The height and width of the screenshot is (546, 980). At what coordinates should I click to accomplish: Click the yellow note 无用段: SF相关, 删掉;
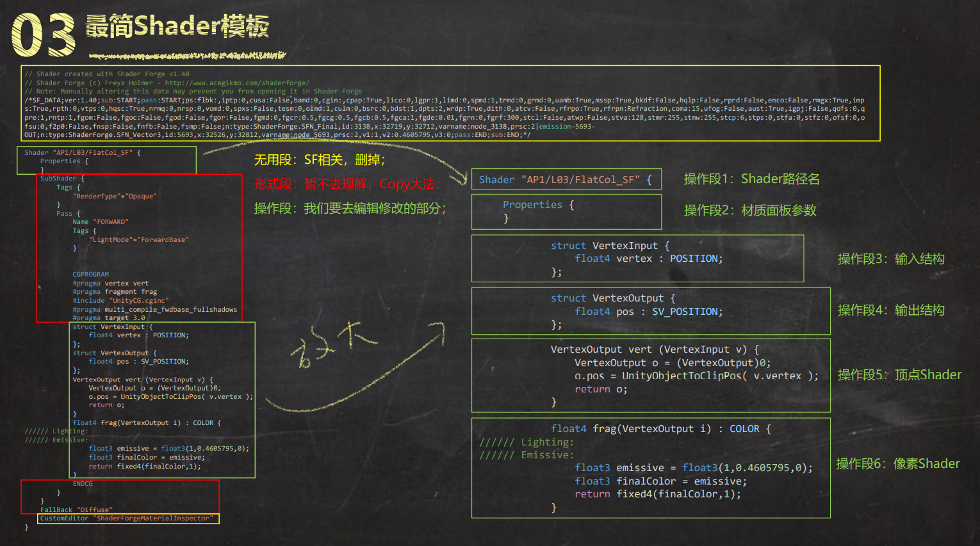coord(320,160)
